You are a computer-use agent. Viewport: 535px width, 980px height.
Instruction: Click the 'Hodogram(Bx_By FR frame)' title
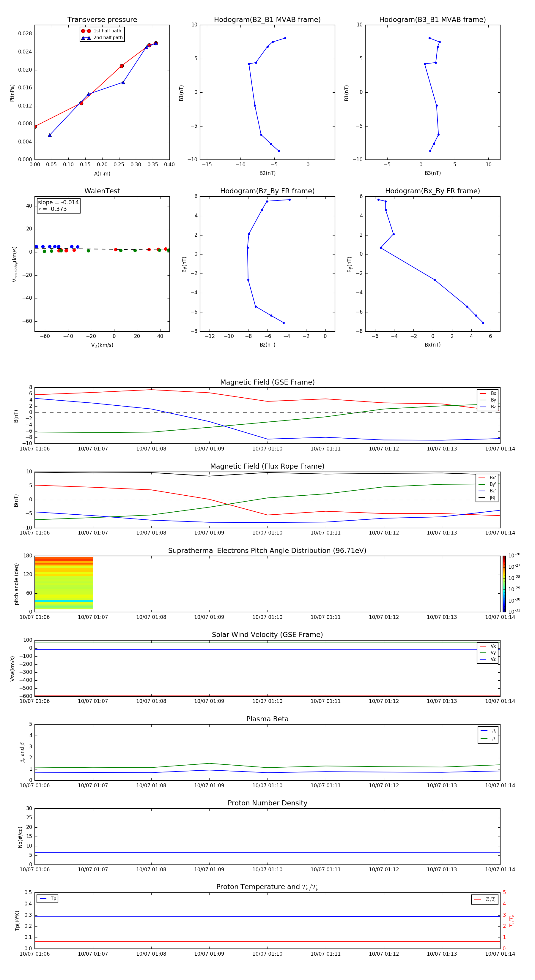[432, 191]
